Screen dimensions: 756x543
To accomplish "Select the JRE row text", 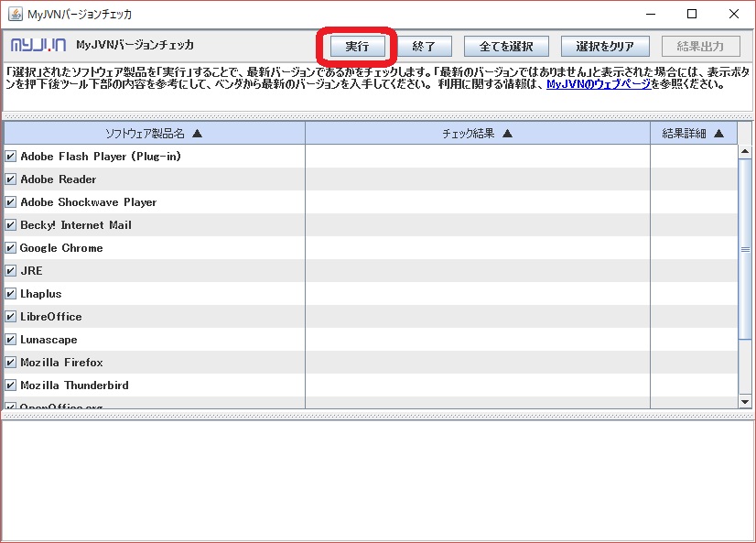I will (31, 271).
